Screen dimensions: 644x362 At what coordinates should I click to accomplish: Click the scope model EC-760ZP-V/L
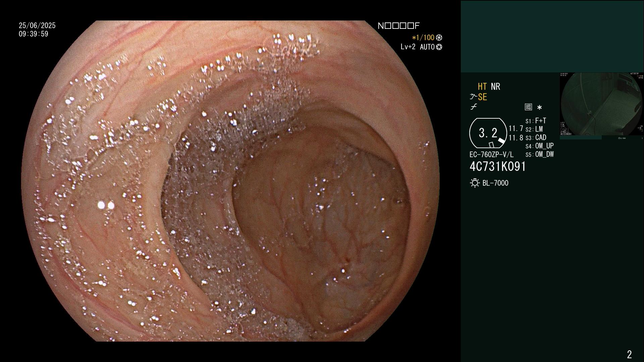(x=491, y=155)
